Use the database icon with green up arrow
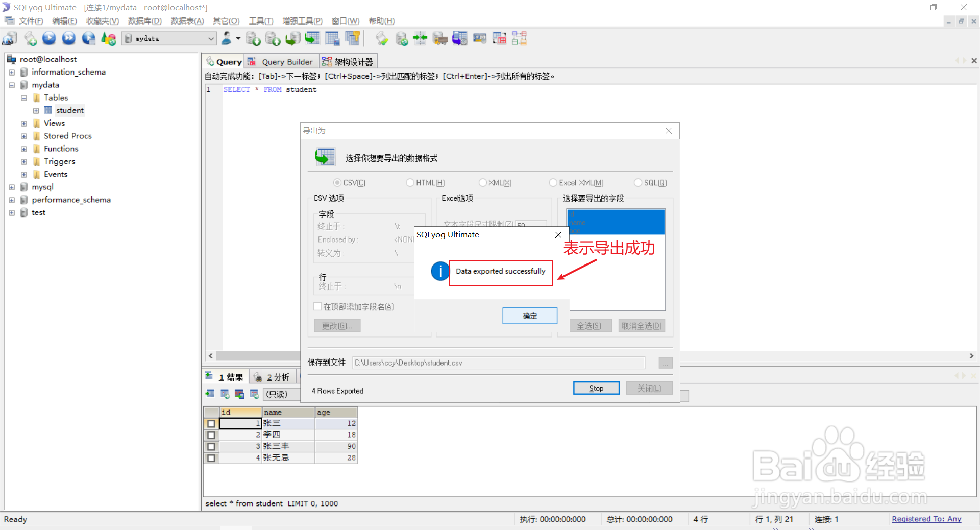The image size is (980, 530). tap(273, 38)
